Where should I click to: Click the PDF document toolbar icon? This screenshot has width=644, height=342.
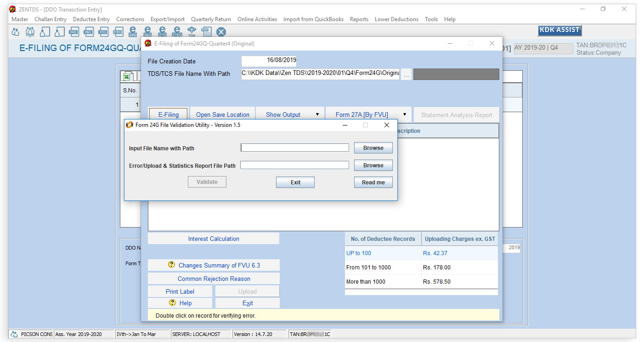tap(206, 32)
